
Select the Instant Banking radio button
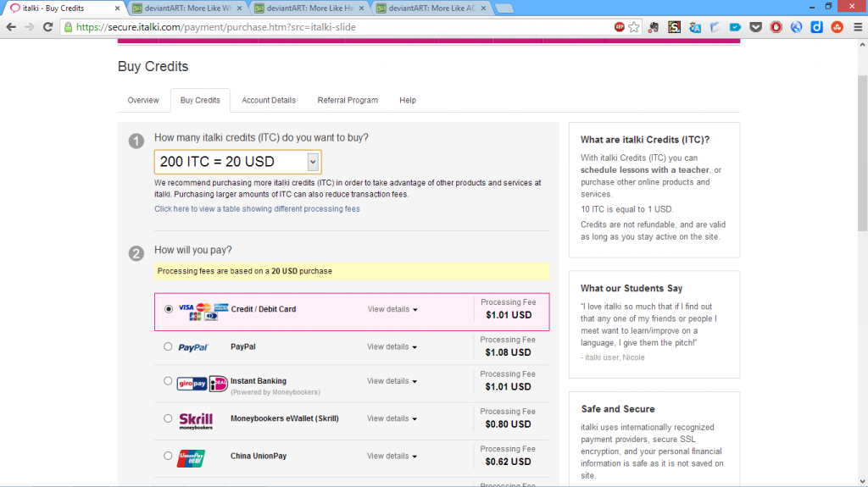[168, 381]
